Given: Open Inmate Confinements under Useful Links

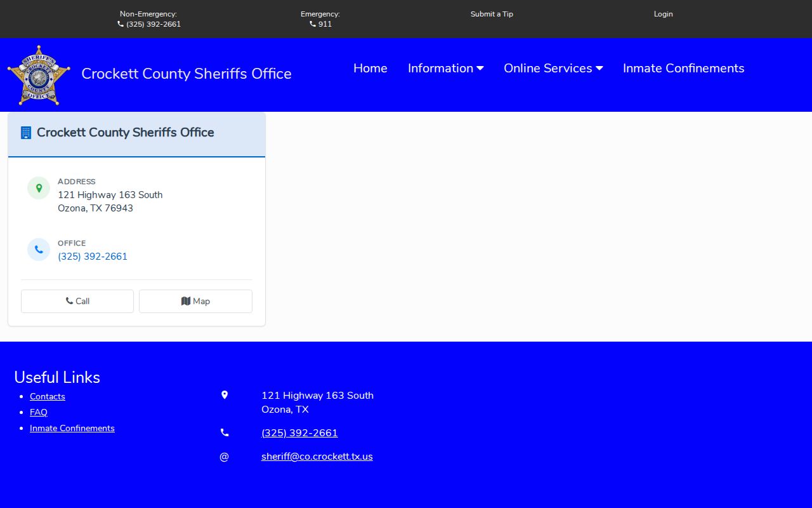Looking at the screenshot, I should point(72,428).
